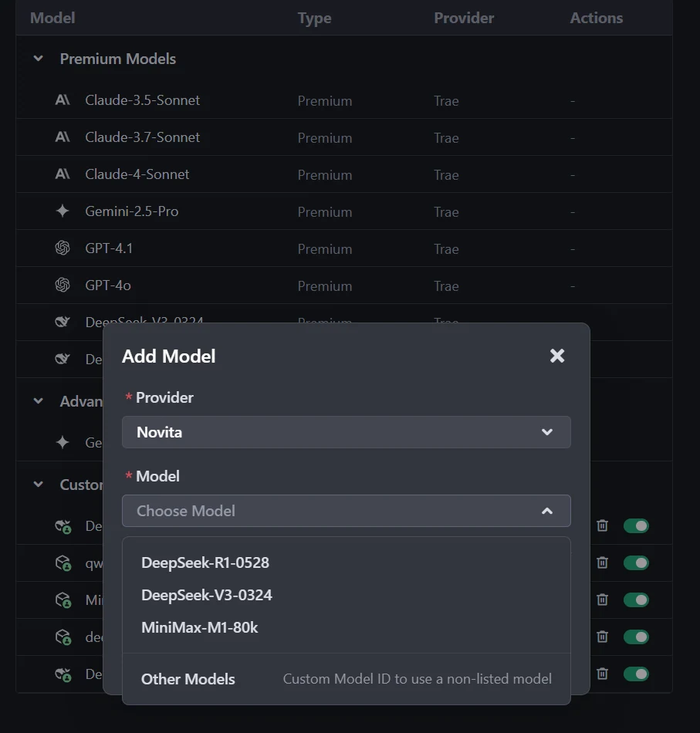Turn off the last custom model's toggle
This screenshot has width=700, height=733.
coord(636,674)
